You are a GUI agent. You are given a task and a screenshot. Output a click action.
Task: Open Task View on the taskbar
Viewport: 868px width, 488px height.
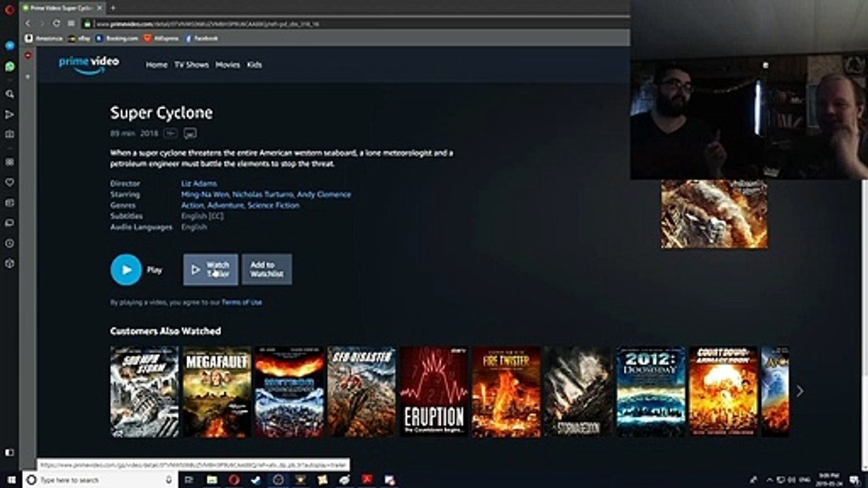[x=189, y=480]
